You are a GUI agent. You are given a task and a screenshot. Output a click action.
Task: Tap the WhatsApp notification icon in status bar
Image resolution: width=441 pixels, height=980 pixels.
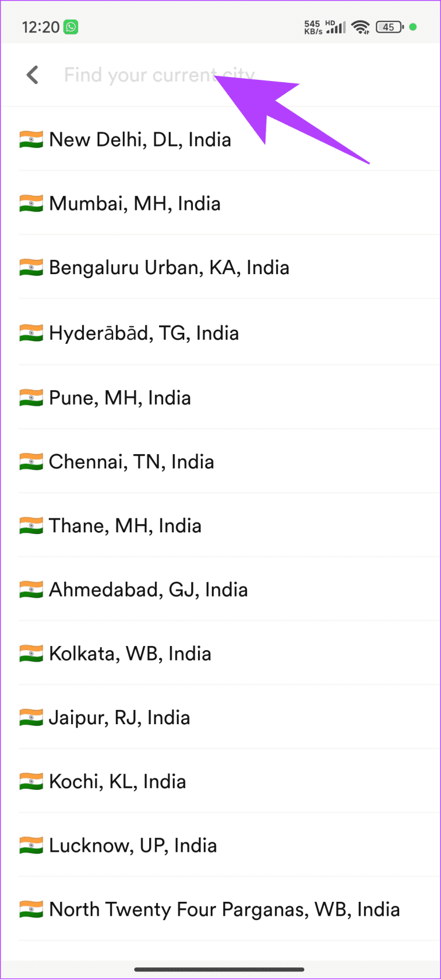click(71, 27)
